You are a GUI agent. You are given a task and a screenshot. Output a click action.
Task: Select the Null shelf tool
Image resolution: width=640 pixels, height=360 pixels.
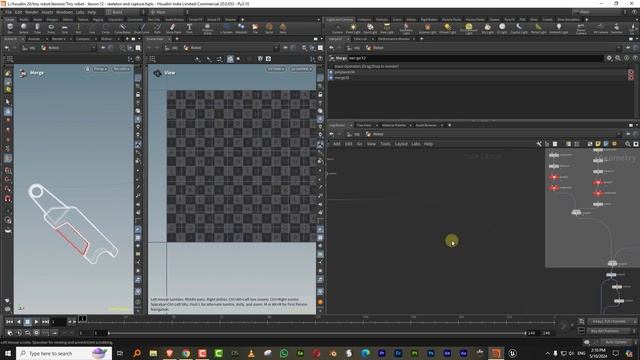pos(78,28)
